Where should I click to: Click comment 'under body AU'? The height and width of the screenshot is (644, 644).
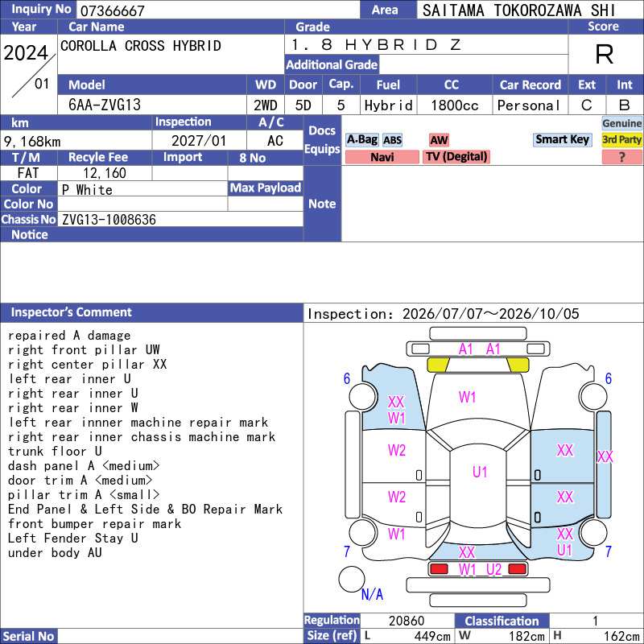[55, 553]
